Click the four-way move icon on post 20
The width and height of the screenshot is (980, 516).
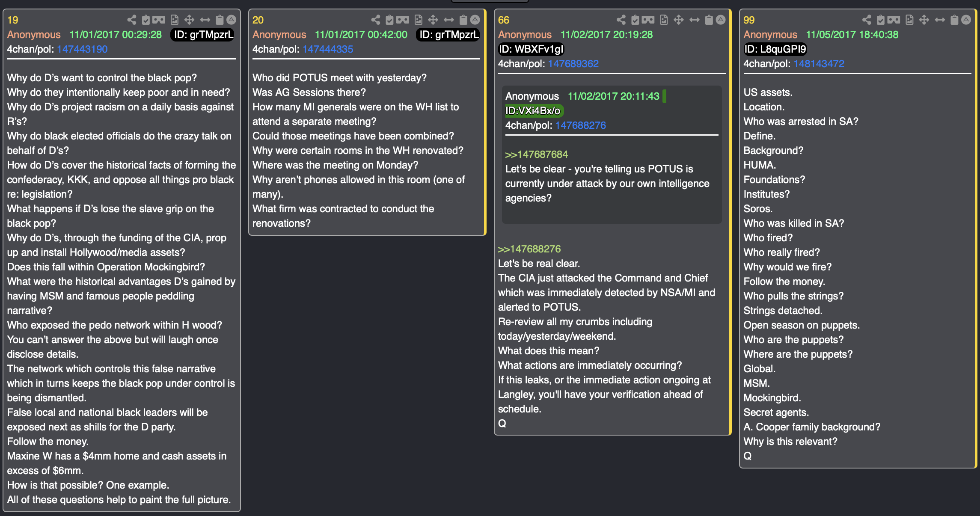[x=433, y=20]
